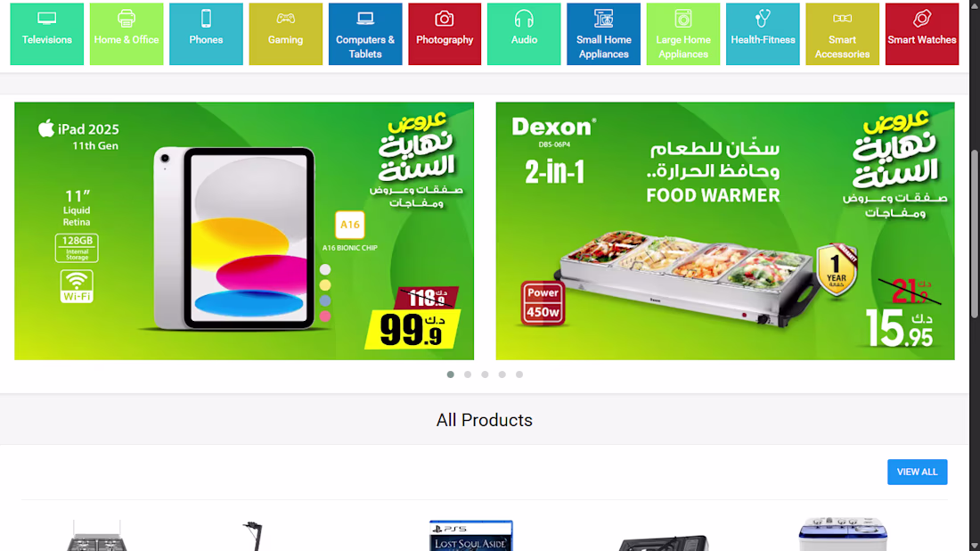Open the Smart Watches category

[922, 34]
